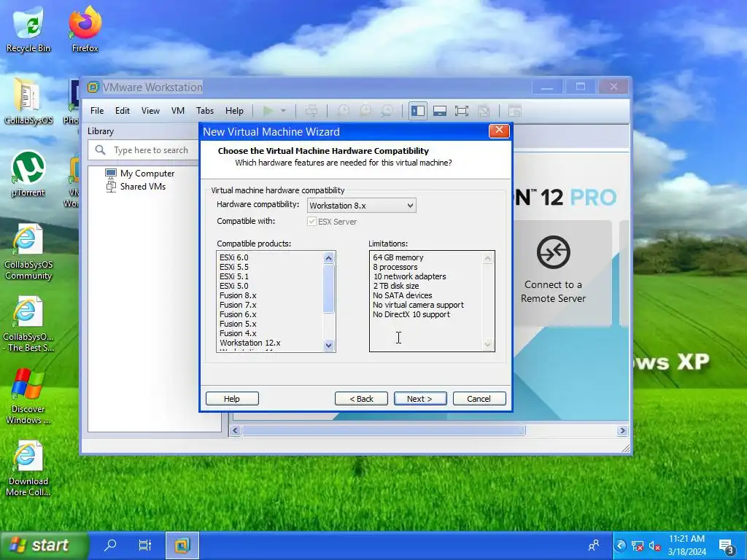Close the New Virtual Machine Wizard

499,131
